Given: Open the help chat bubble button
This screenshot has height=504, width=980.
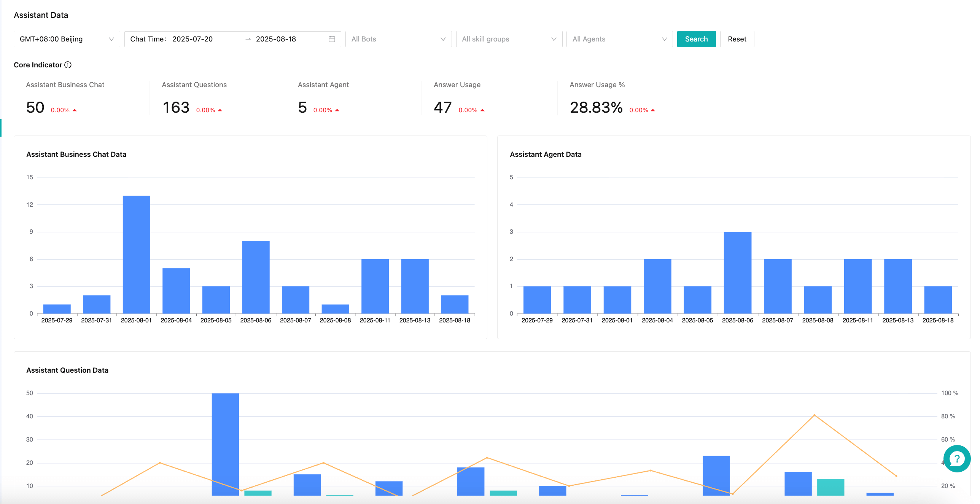Looking at the screenshot, I should [957, 459].
